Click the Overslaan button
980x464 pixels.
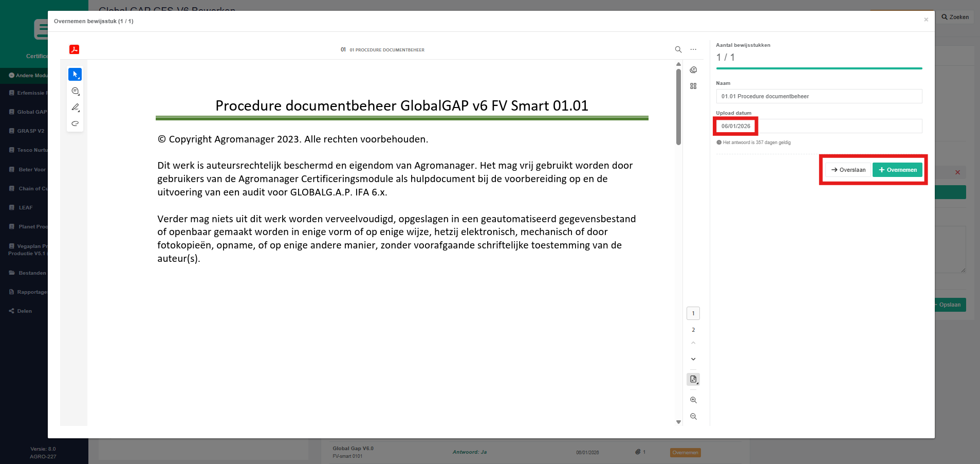[x=848, y=170]
